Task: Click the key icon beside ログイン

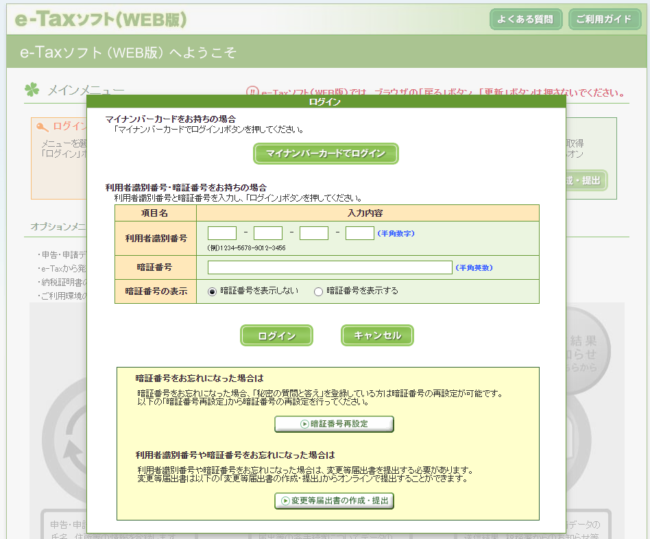Action: pos(42,127)
